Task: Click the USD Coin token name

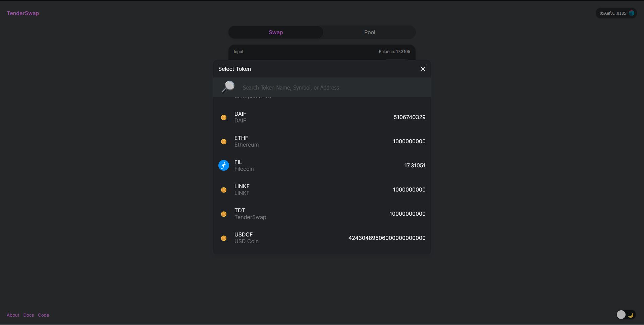Action: tap(247, 241)
